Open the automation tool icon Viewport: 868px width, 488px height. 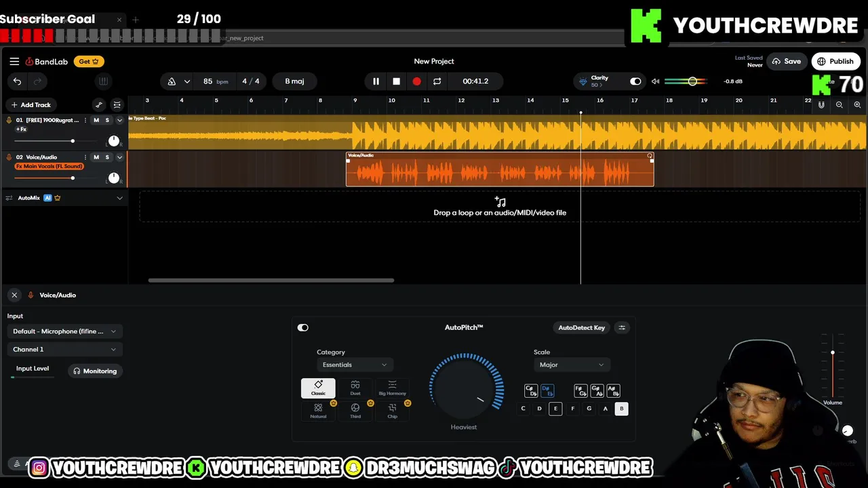click(x=99, y=105)
